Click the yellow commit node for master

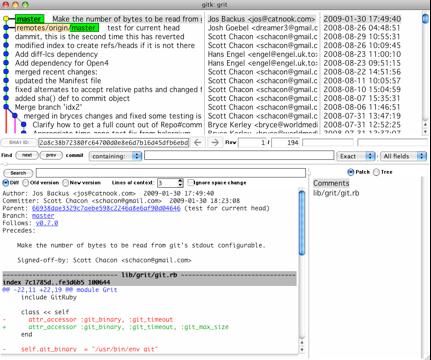coord(6,19)
